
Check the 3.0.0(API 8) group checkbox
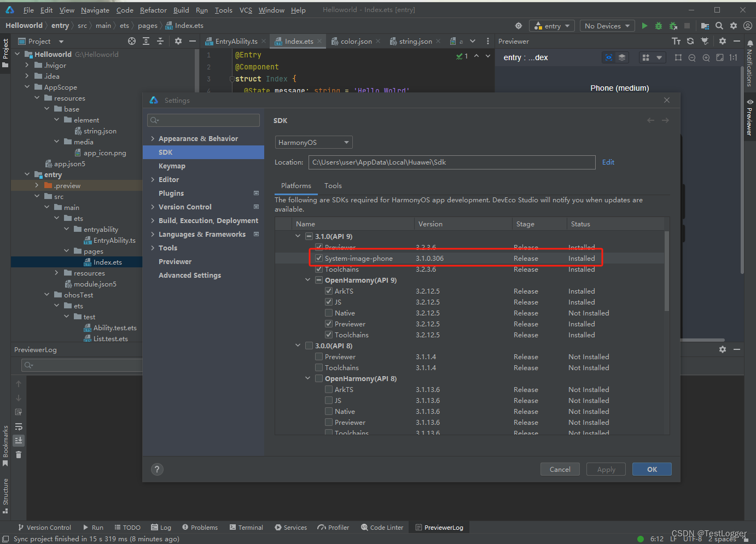pyautogui.click(x=309, y=346)
